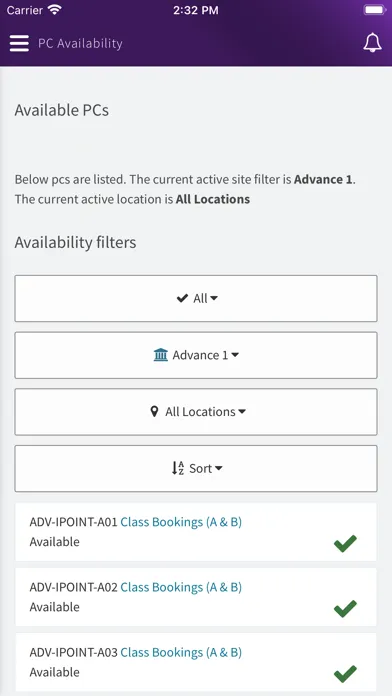
Task: Open Class Bookings link for ADV-IPOINT-A01
Action: coord(181,522)
